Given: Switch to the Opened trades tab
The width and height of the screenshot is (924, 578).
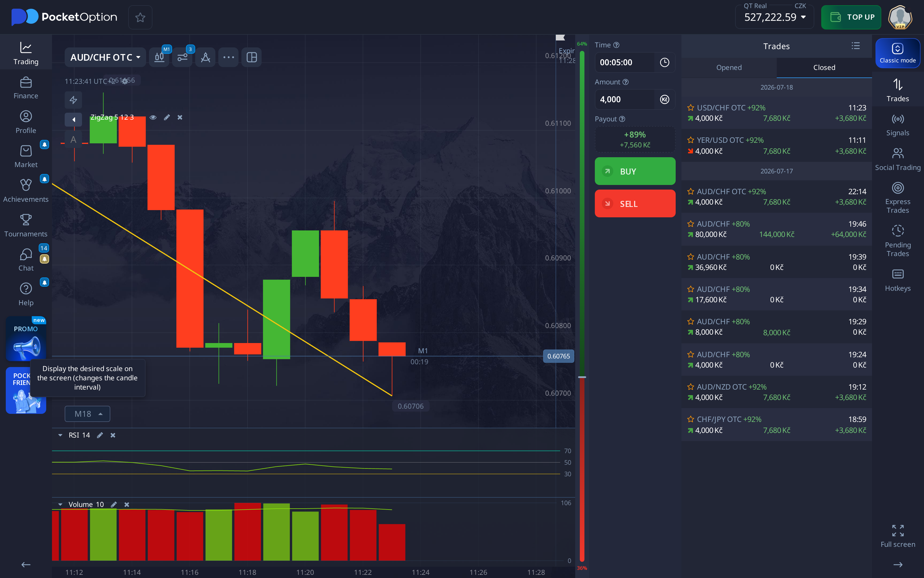Looking at the screenshot, I should 729,68.
